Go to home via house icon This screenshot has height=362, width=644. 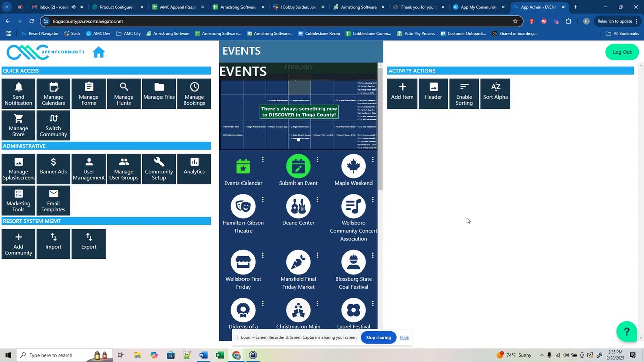click(99, 52)
